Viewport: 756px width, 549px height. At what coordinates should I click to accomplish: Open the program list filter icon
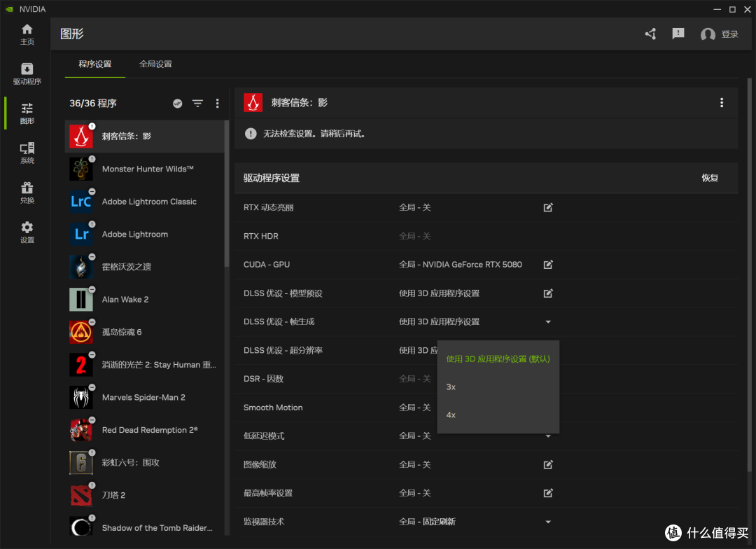pos(197,103)
